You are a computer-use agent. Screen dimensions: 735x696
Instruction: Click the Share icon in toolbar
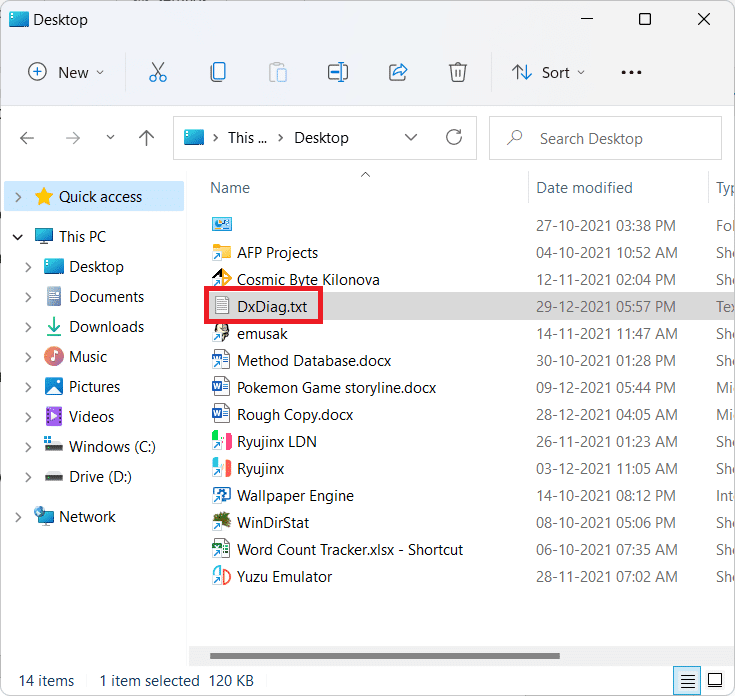click(398, 72)
